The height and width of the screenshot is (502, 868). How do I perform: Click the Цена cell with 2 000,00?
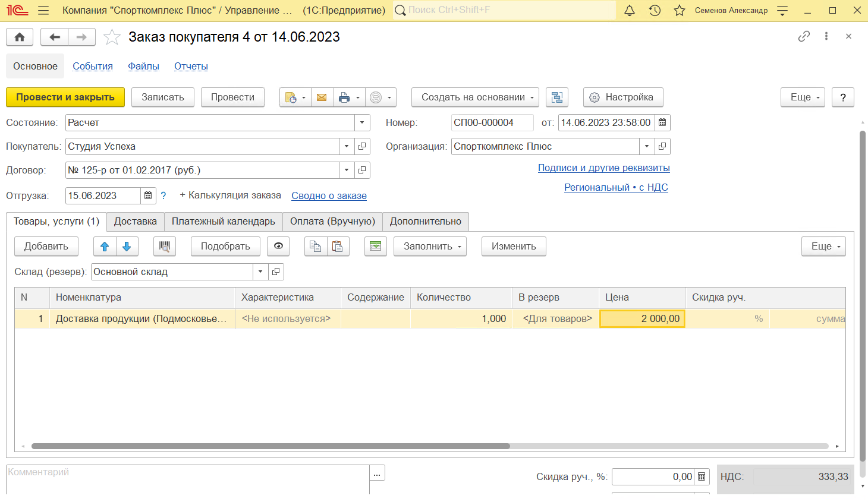[x=642, y=319]
